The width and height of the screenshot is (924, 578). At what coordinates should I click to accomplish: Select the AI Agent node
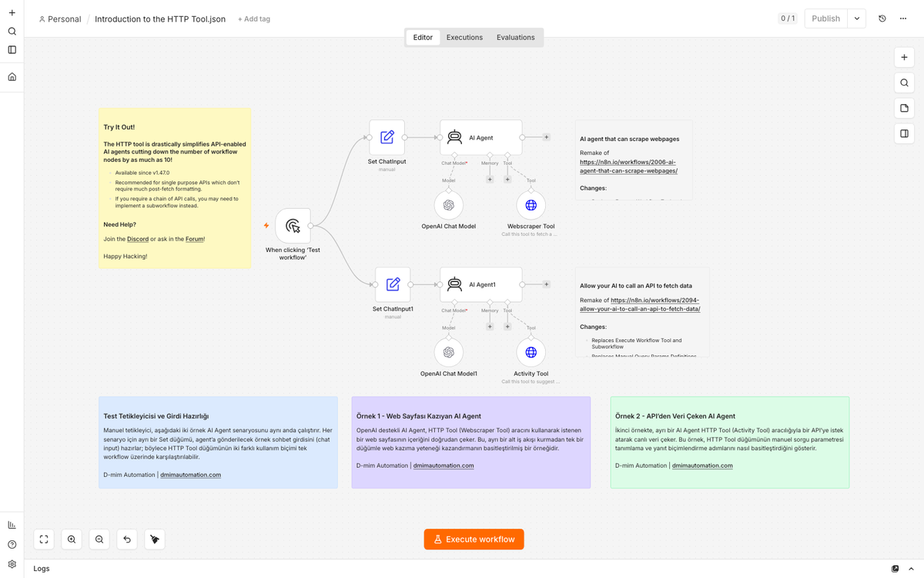coord(481,137)
